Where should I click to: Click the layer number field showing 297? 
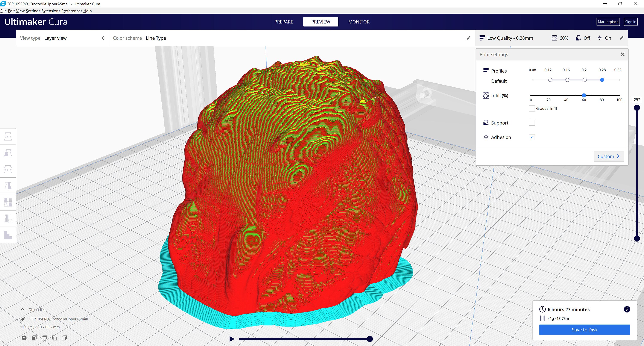click(637, 100)
